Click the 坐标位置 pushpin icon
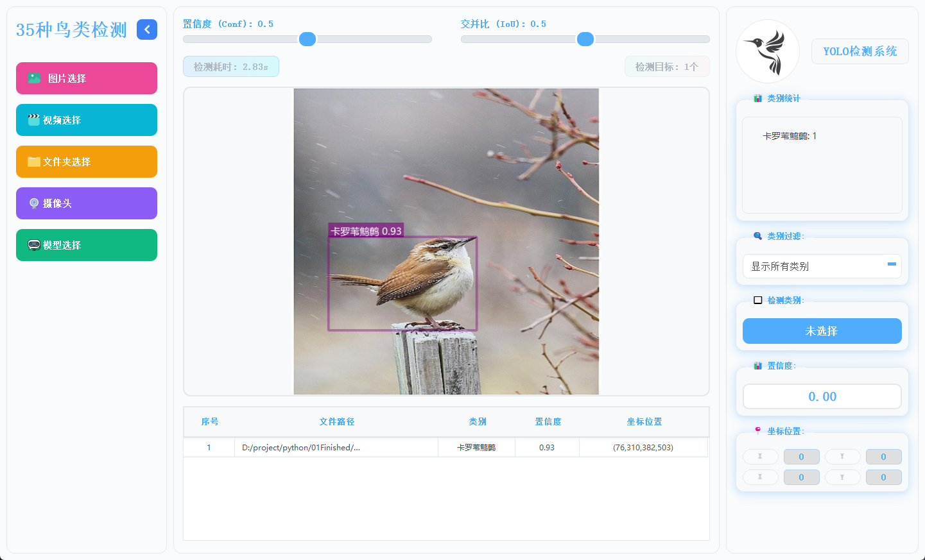This screenshot has height=560, width=925. click(757, 431)
